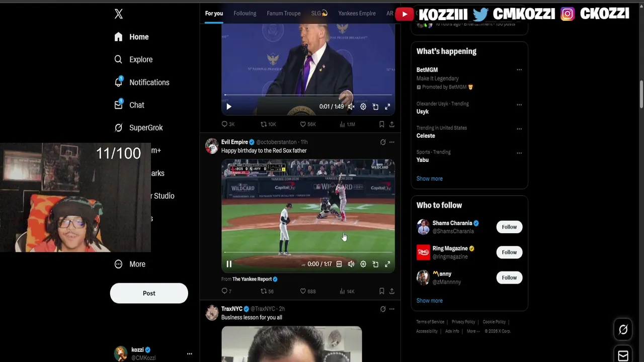
Task: Ask Grok about Evil Empire post
Action: (383, 142)
